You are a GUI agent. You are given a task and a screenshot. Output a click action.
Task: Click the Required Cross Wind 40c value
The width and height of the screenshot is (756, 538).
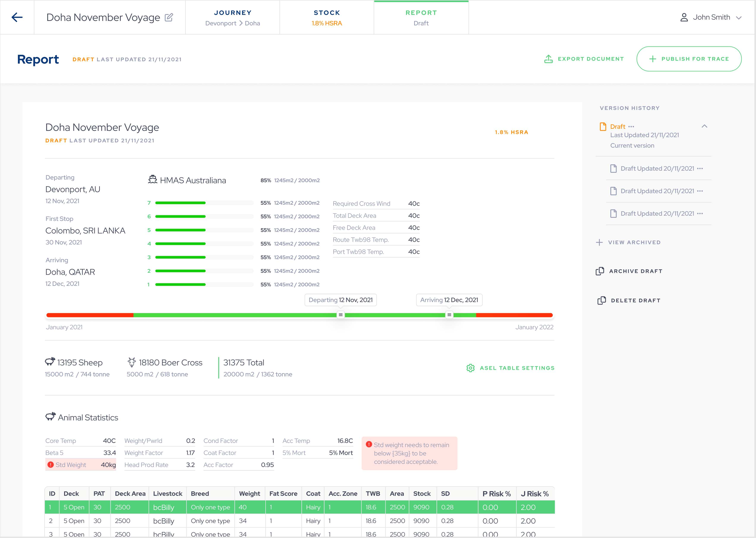point(414,203)
